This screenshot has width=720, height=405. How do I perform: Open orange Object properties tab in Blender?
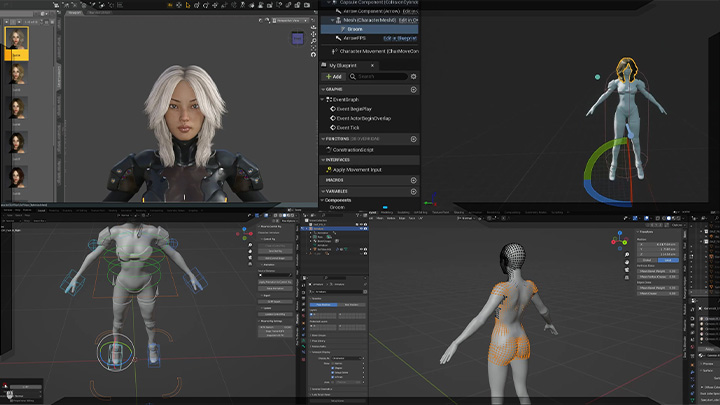point(303,323)
